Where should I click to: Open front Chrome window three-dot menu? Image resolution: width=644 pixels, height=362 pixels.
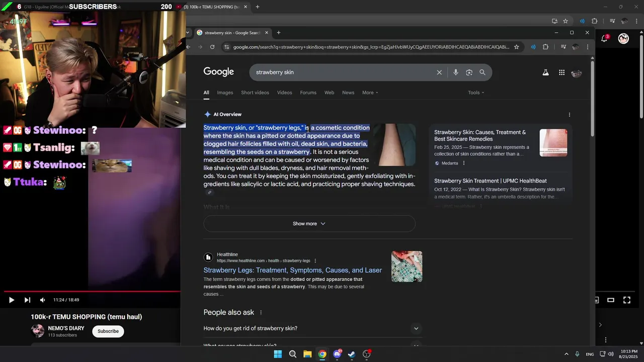coord(588,47)
